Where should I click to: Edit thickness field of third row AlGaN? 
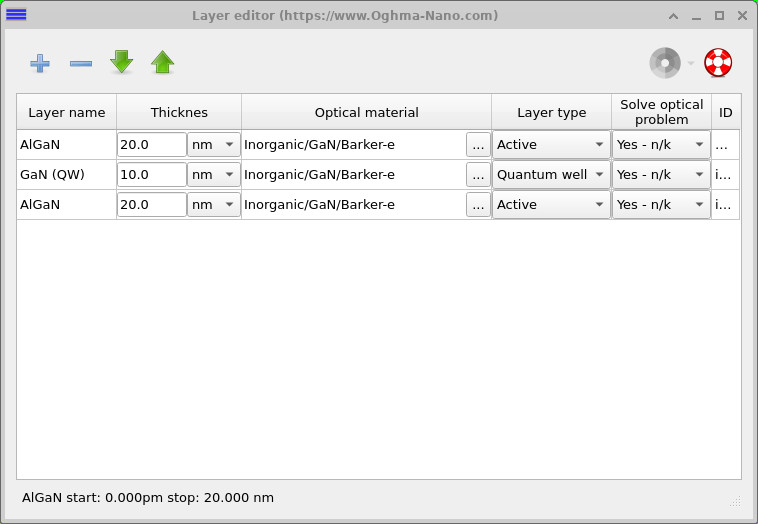point(152,204)
